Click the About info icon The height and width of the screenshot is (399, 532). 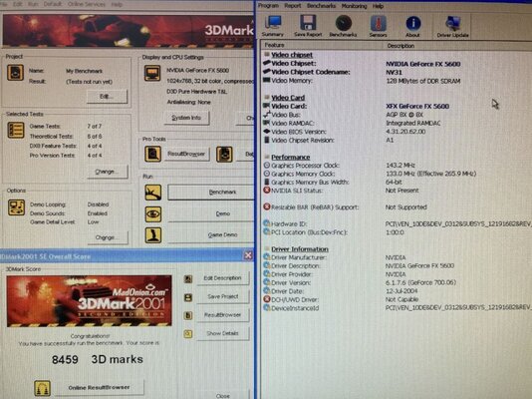point(412,26)
